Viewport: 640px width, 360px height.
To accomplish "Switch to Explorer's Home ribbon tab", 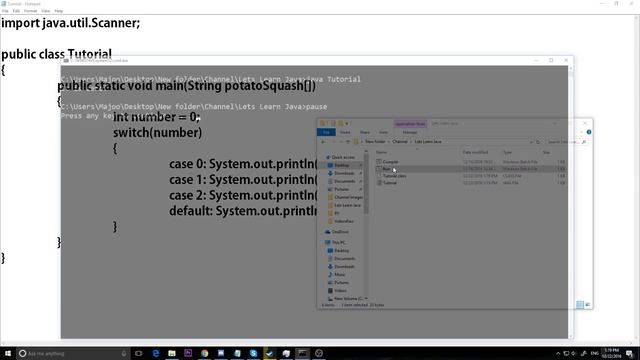I will (345, 132).
